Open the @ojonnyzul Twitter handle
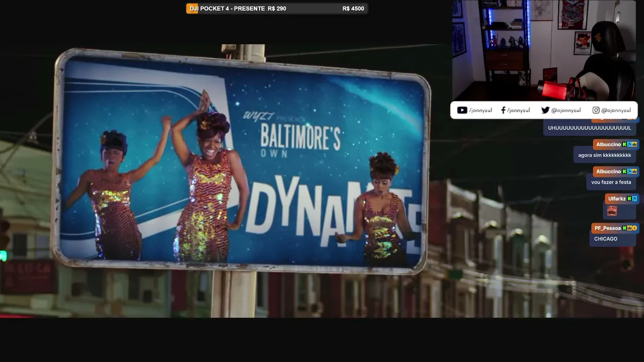 pos(566,110)
